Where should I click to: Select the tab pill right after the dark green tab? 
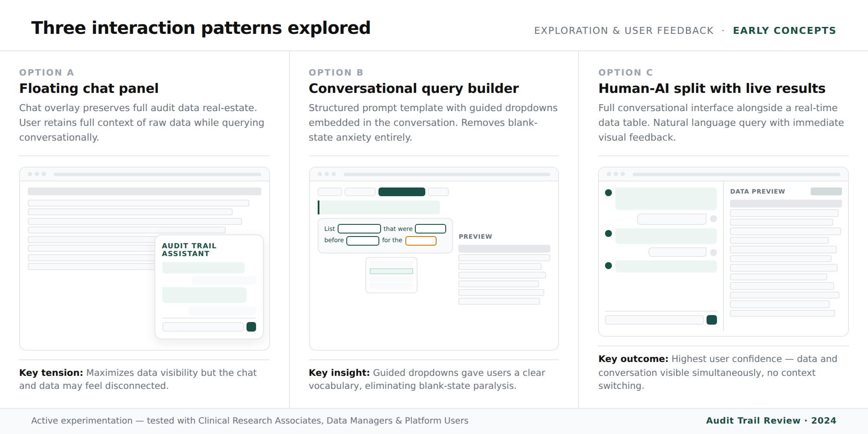(x=438, y=192)
